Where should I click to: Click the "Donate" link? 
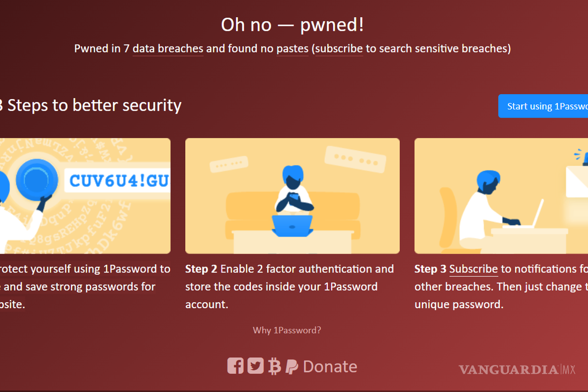click(x=330, y=366)
